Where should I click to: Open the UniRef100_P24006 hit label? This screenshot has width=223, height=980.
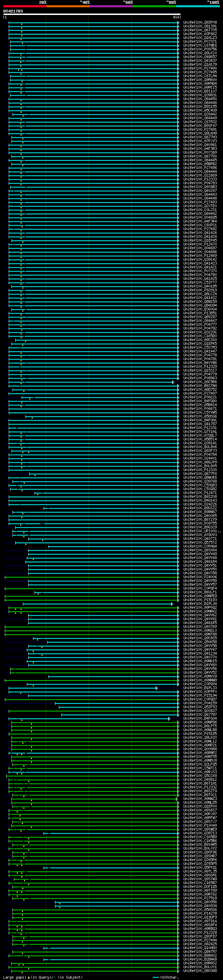200,577
